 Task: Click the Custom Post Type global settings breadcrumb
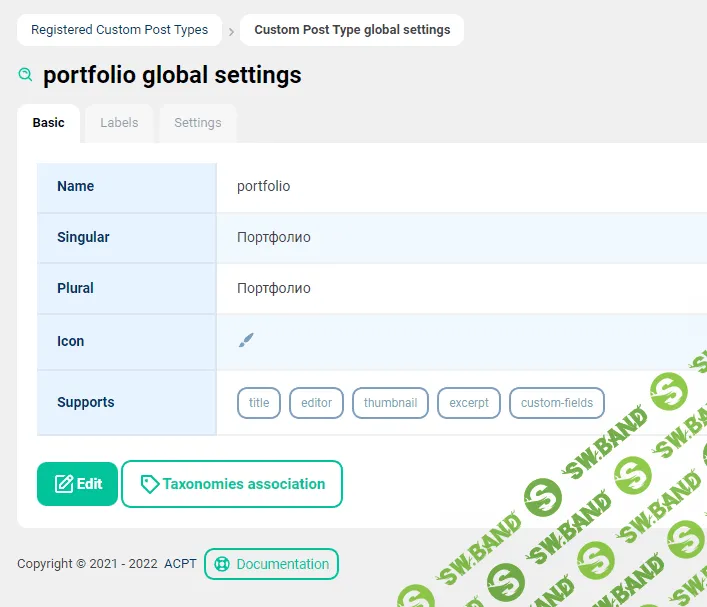352,30
